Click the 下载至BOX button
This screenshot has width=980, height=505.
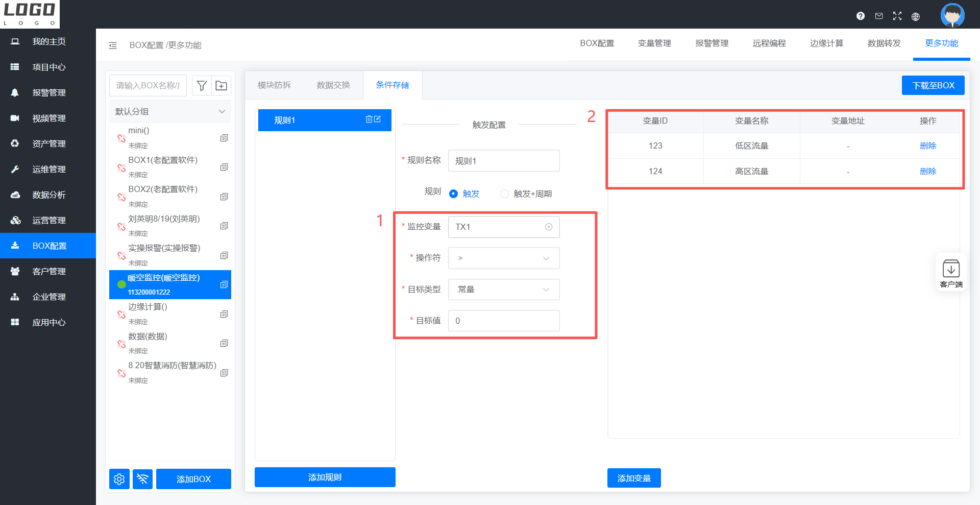[933, 85]
